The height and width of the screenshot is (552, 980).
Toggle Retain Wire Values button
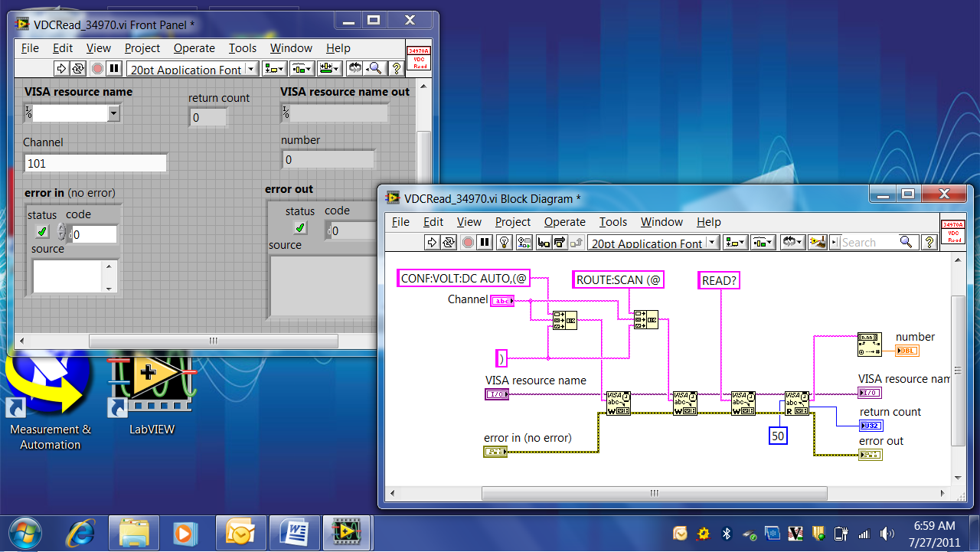pos(524,242)
